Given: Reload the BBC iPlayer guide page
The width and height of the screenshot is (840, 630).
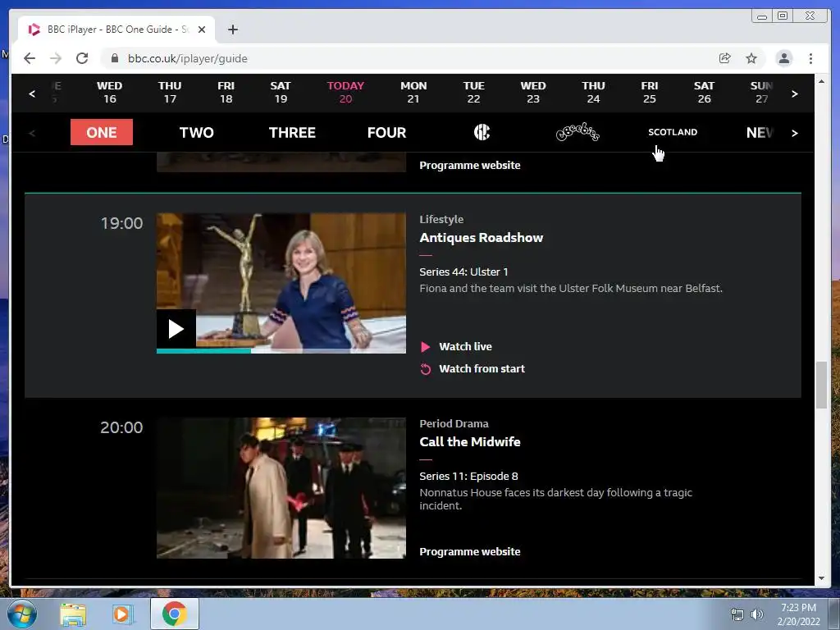Looking at the screenshot, I should coord(82,58).
